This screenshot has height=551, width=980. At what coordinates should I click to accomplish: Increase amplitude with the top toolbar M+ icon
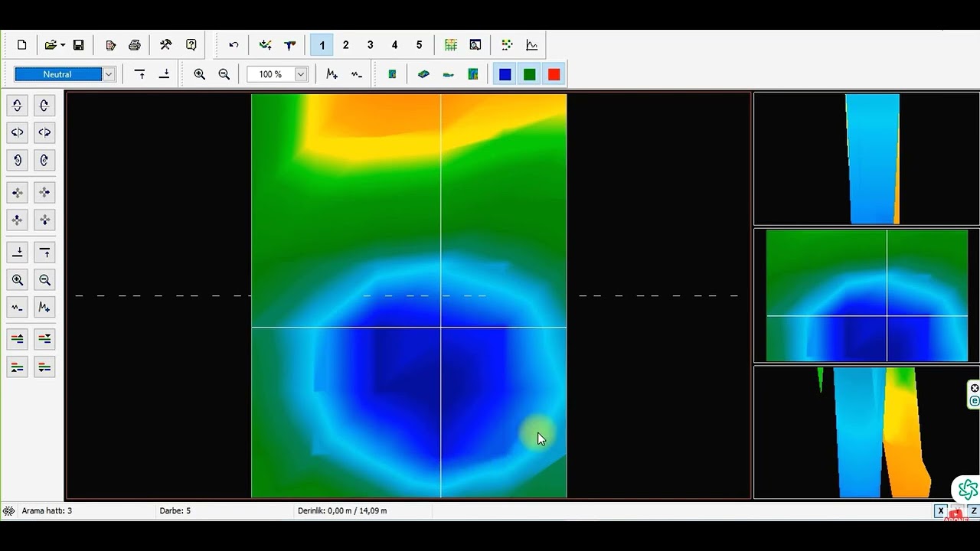pos(332,74)
